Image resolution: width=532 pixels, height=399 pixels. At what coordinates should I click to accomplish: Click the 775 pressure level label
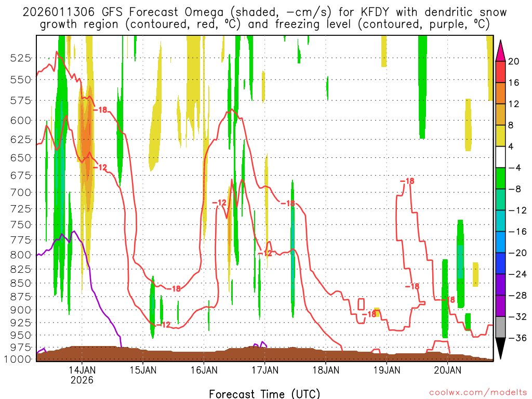pos(21,240)
